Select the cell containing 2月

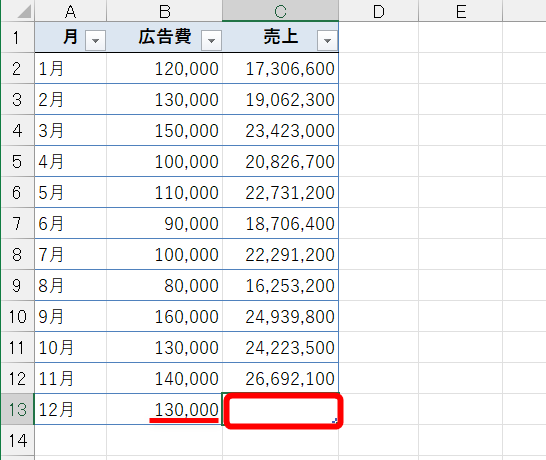click(x=71, y=99)
